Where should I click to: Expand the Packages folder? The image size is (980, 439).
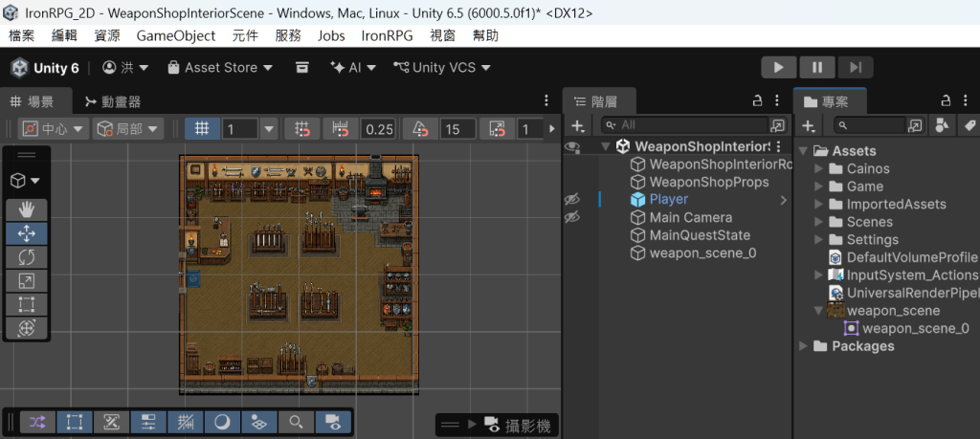point(803,346)
